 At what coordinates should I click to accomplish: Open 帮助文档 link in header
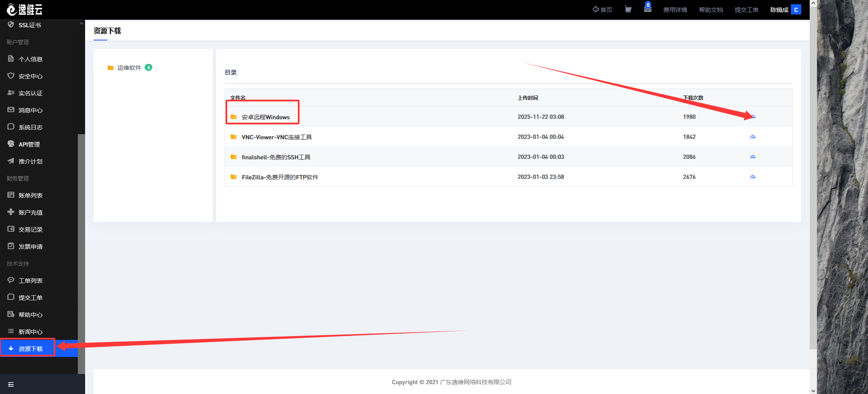point(711,10)
